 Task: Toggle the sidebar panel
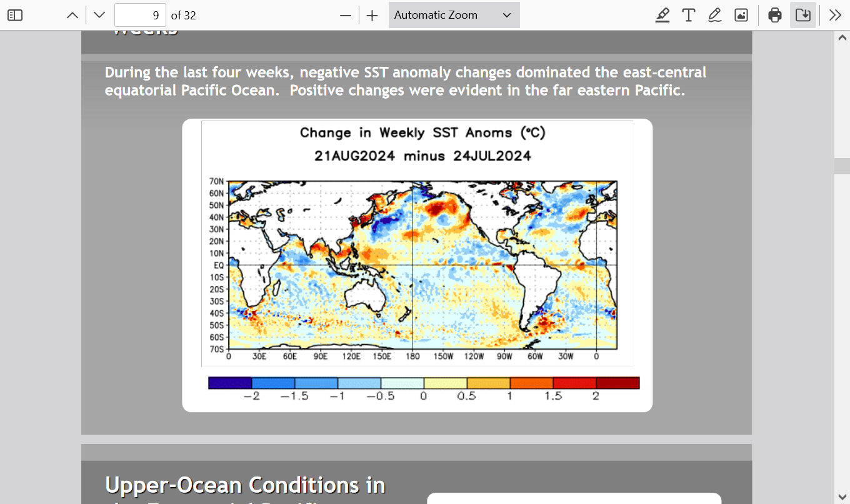pyautogui.click(x=15, y=15)
